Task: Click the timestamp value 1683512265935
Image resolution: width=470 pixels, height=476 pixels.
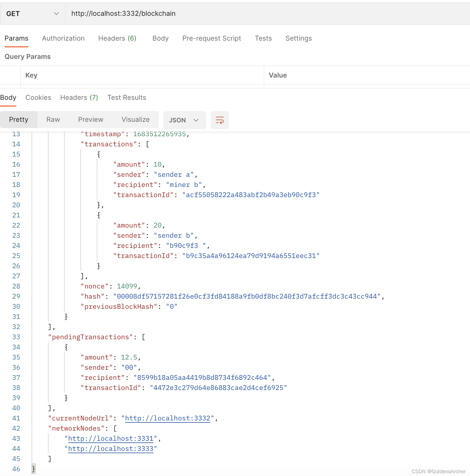Action: (159, 134)
